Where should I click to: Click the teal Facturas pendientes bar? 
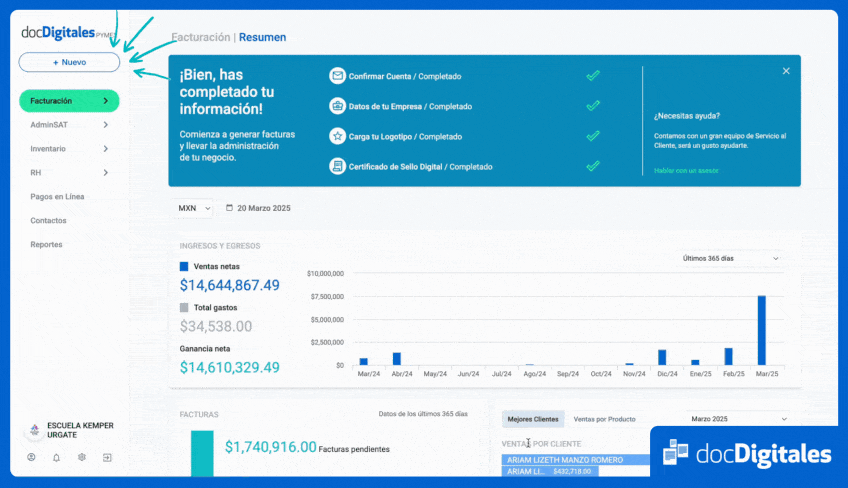202,453
